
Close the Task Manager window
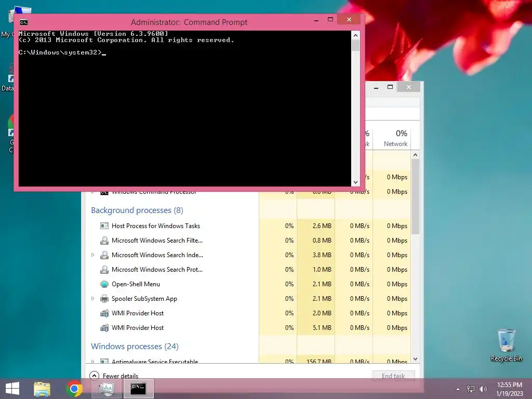click(x=409, y=87)
